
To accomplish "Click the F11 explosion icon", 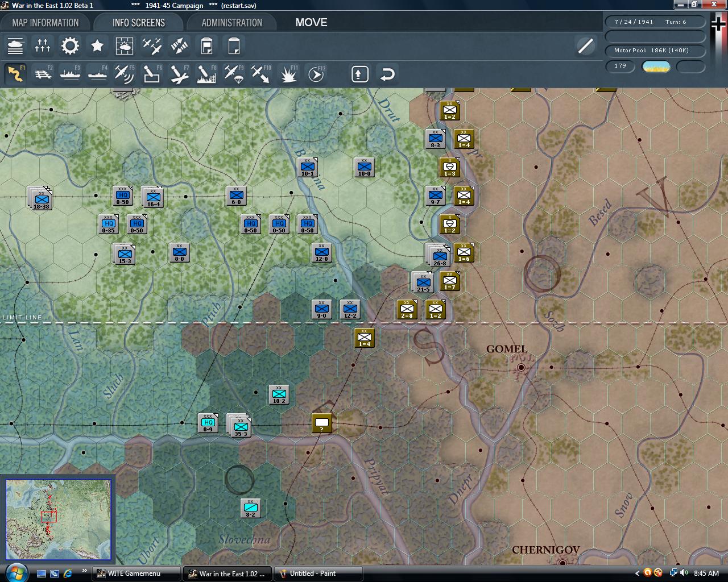I will (288, 74).
